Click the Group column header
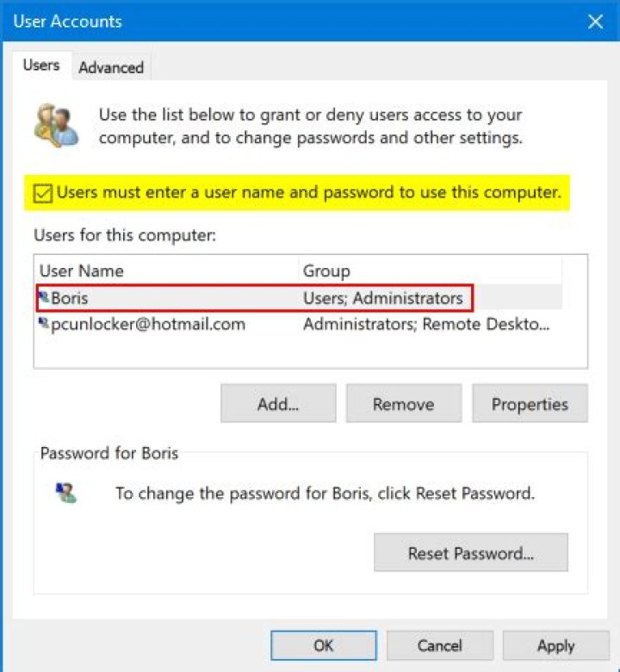Screen dimensions: 620x672 (326, 271)
